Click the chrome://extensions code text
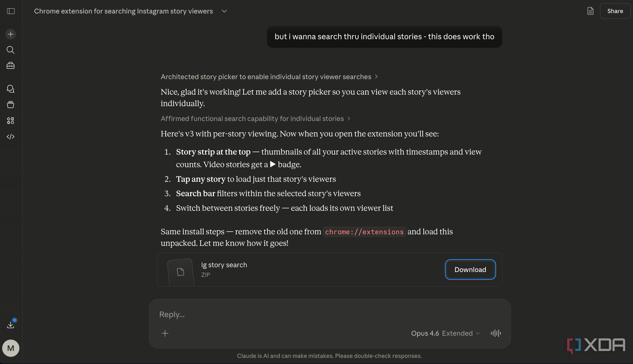The height and width of the screenshot is (364, 633). pyautogui.click(x=364, y=232)
